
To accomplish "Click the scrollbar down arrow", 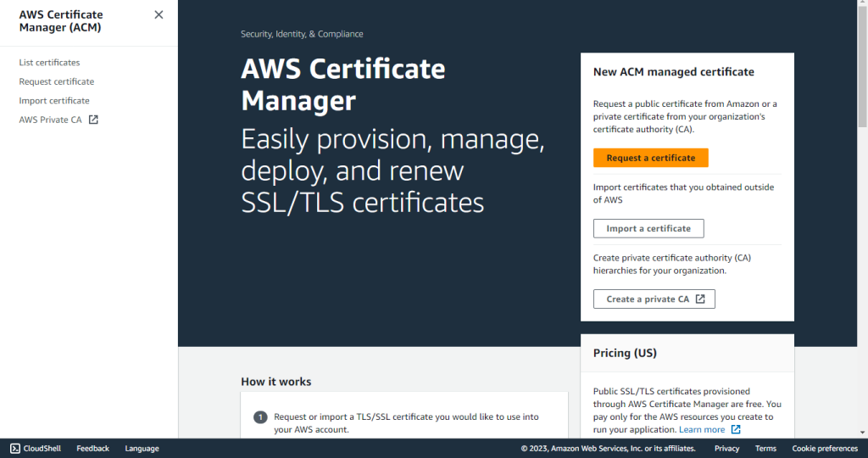I will 862,433.
